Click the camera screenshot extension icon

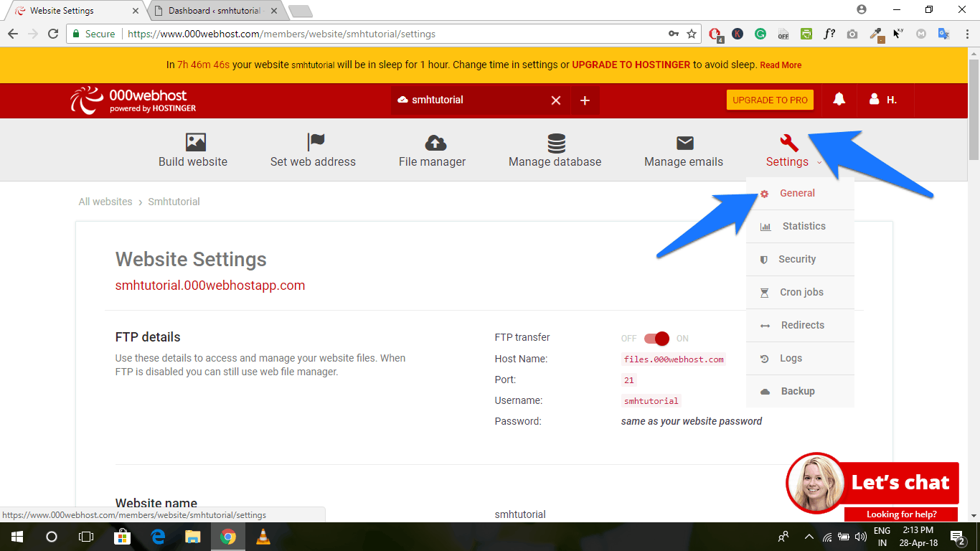tap(852, 34)
